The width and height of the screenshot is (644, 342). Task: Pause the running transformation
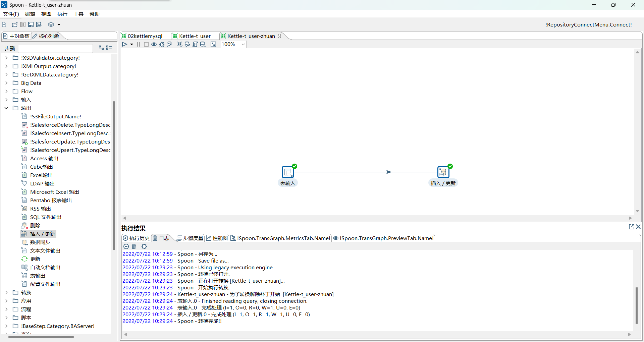(139, 44)
